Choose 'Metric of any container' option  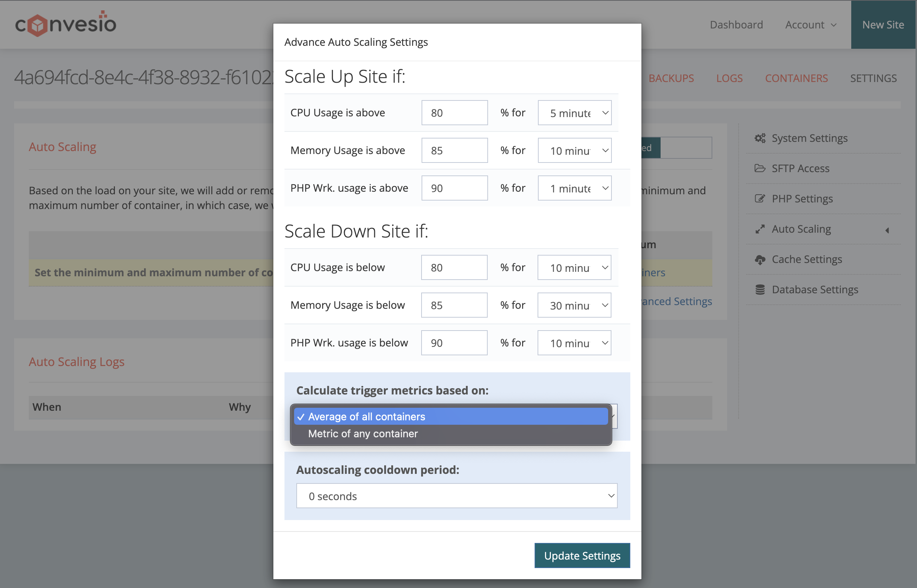click(363, 434)
